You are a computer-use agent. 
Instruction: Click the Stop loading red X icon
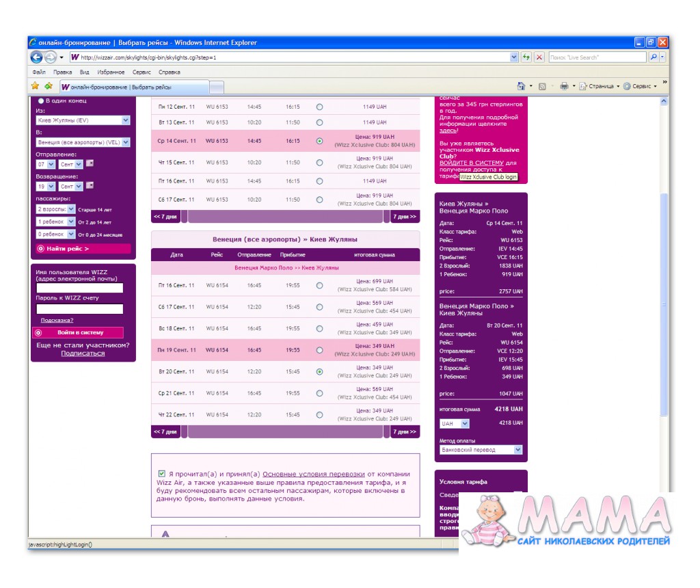(539, 57)
